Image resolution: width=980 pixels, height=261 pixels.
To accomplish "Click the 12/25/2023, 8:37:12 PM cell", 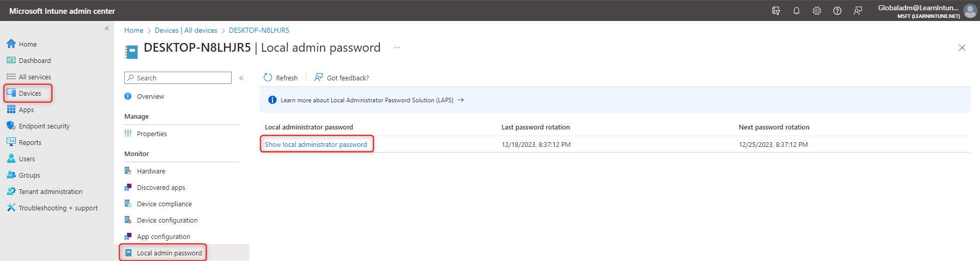I will pyautogui.click(x=773, y=144).
